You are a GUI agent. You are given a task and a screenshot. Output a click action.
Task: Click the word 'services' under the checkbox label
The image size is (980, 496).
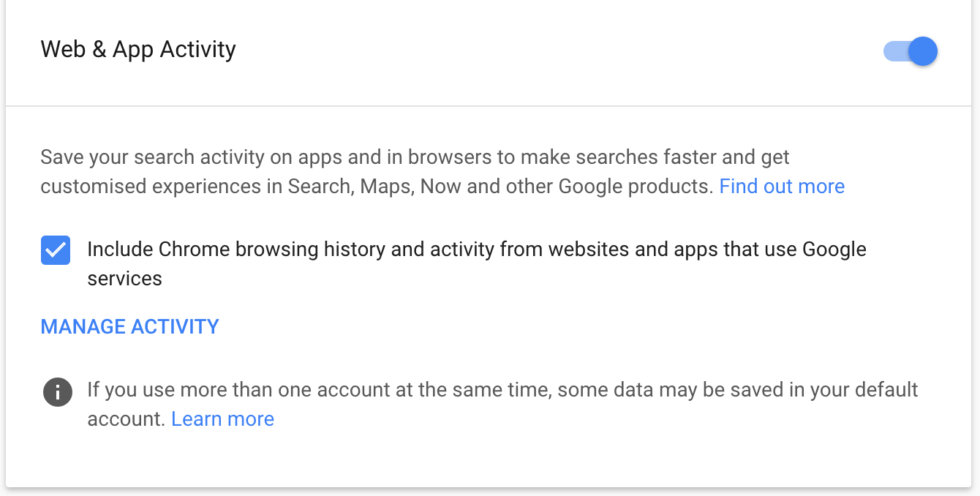pyautogui.click(x=124, y=279)
